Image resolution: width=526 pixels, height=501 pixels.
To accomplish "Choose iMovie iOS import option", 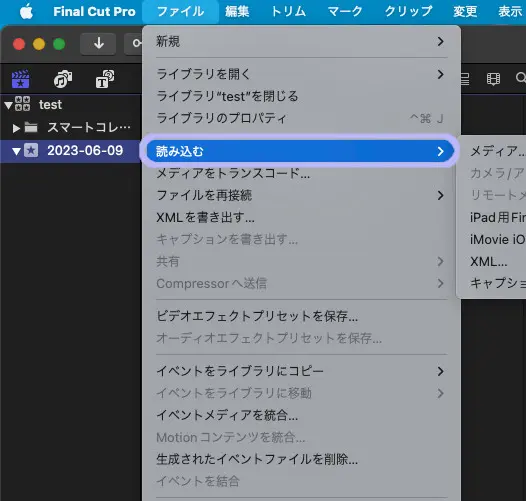I will coord(497,240).
